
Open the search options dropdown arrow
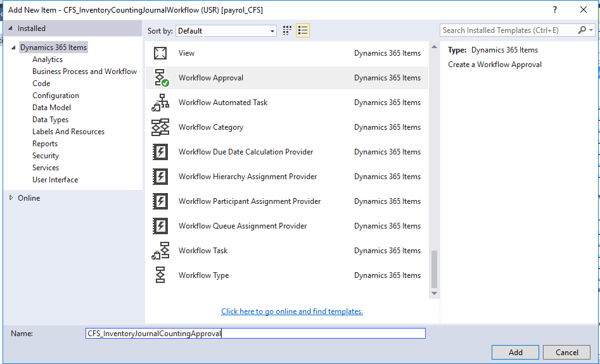click(x=591, y=30)
